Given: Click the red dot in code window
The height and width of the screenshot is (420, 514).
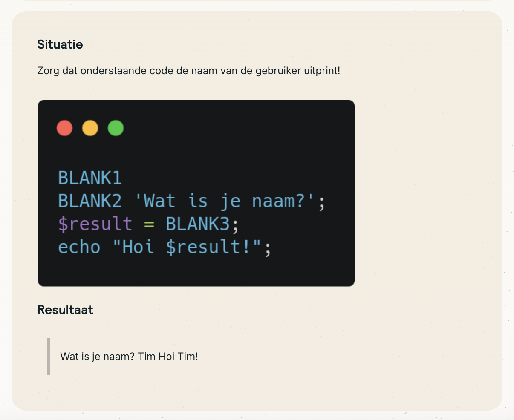Looking at the screenshot, I should coord(65,128).
